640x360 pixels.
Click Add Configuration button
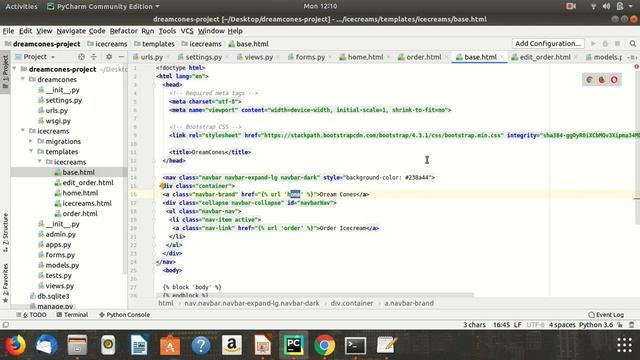(x=548, y=43)
